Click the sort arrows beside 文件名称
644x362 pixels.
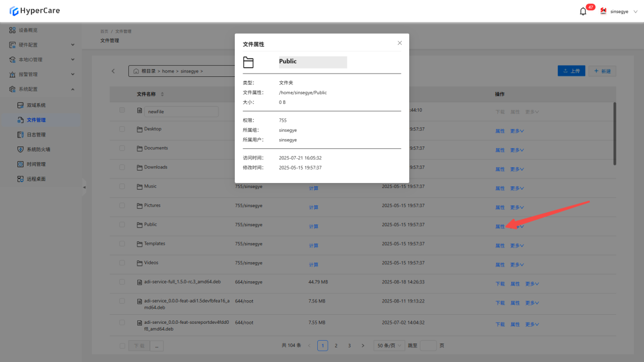[163, 94]
